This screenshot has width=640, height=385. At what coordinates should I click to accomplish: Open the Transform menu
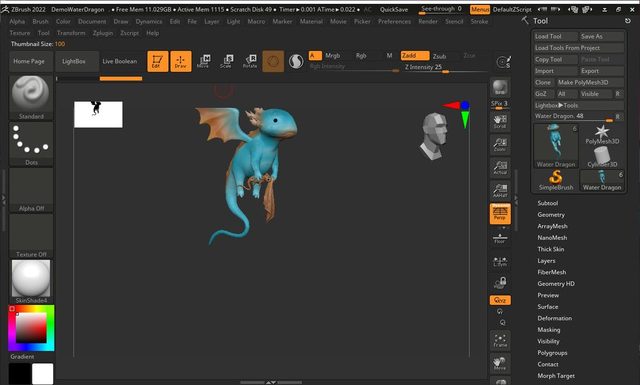point(71,33)
